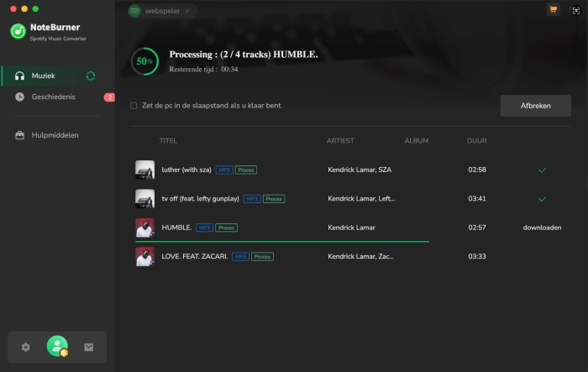Click the downloaden status text

pyautogui.click(x=543, y=228)
